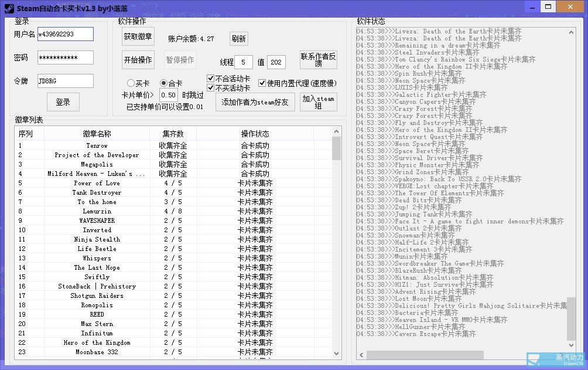Disable 使用内置代理(速度慢) option
The height and width of the screenshot is (370, 588).
262,83
